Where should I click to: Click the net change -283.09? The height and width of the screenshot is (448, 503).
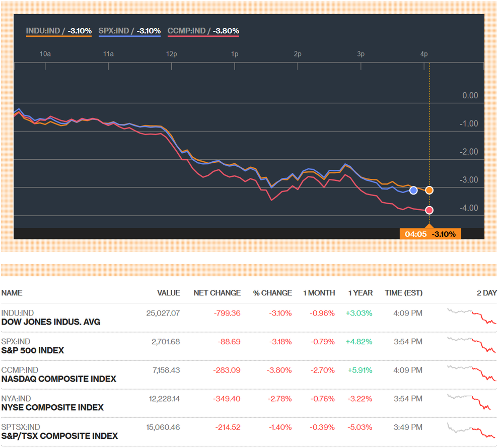(x=227, y=370)
